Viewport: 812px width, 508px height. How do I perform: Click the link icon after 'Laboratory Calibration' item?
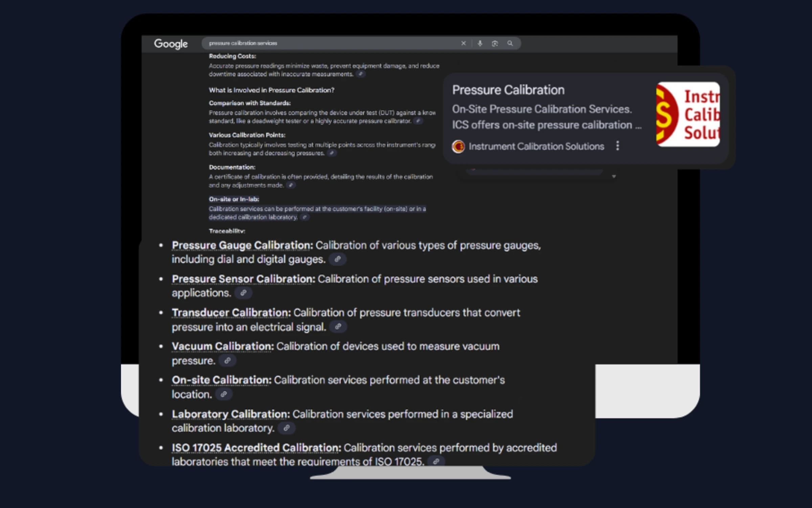pos(287,428)
